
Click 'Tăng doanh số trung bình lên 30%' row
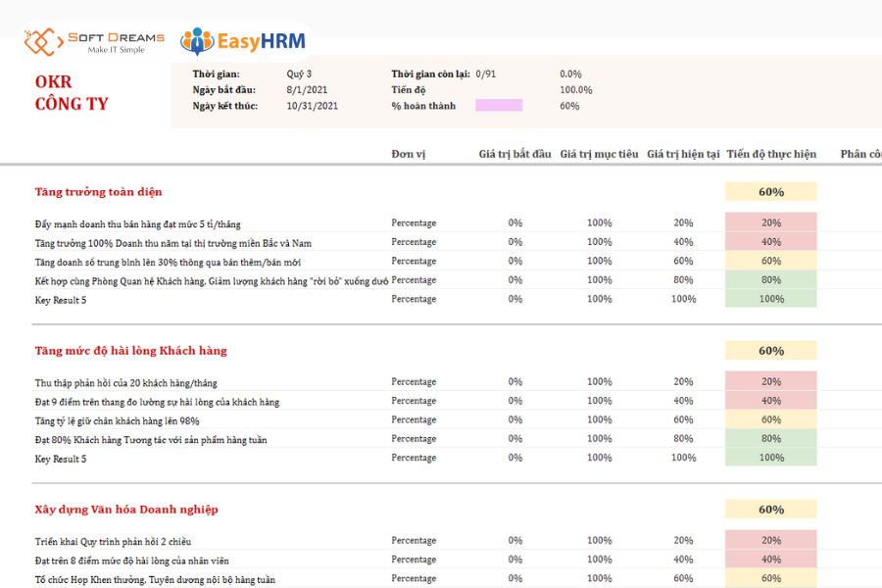click(168, 263)
